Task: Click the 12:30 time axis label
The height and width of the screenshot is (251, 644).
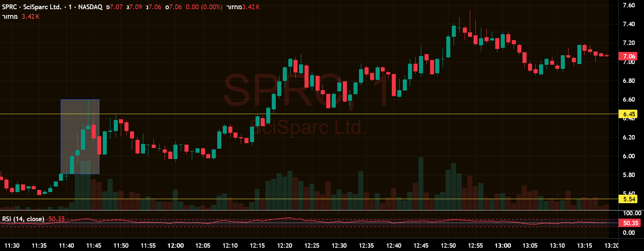Action: click(x=339, y=245)
